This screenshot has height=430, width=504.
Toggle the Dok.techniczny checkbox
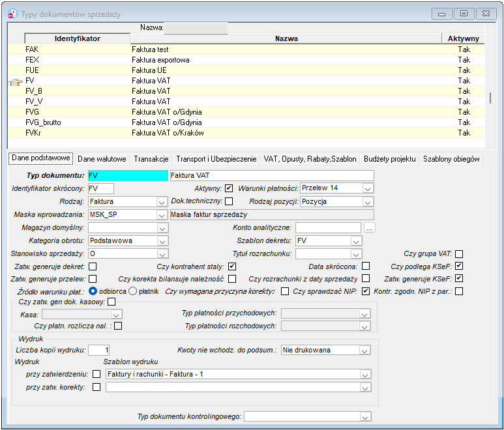[x=229, y=201]
